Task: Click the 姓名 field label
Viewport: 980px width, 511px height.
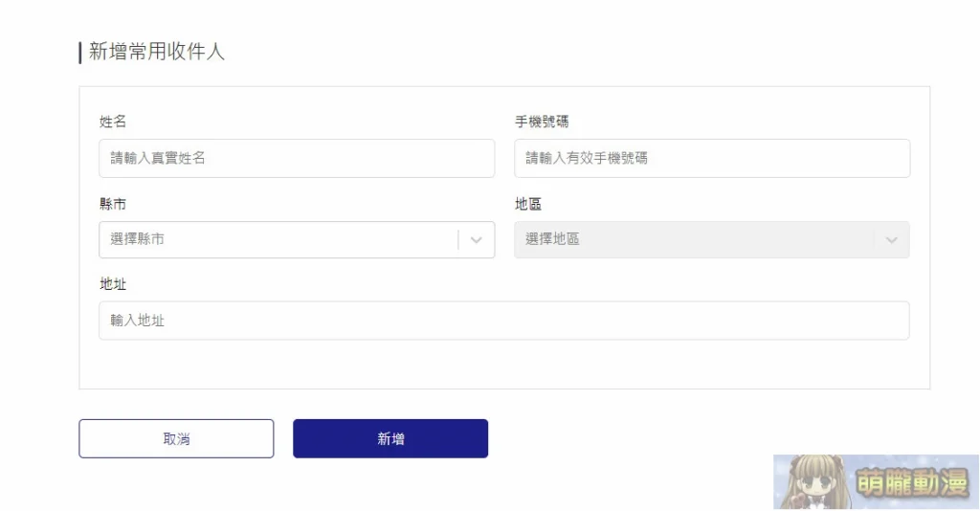Action: [x=113, y=122]
